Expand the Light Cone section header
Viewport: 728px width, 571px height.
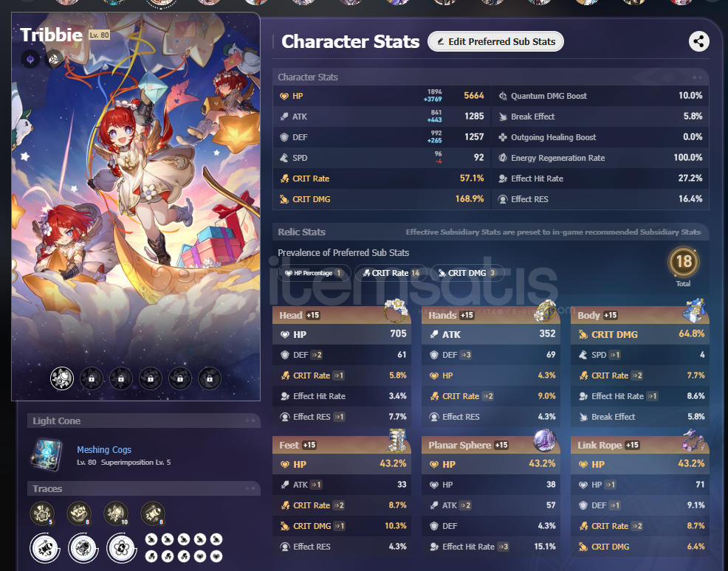tap(143, 421)
